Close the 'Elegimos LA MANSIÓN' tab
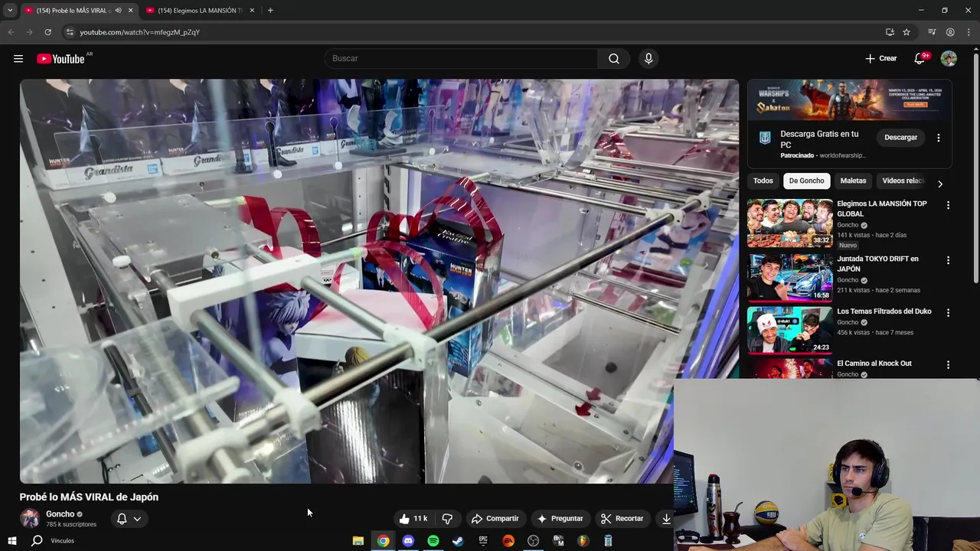Screen dimensions: 980x551 pos(252,11)
